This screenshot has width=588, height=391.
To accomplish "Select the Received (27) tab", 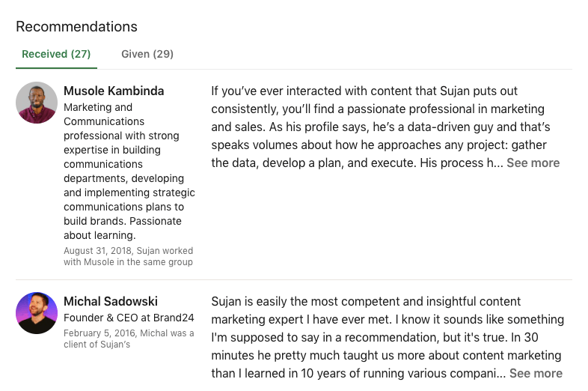I will [x=56, y=54].
